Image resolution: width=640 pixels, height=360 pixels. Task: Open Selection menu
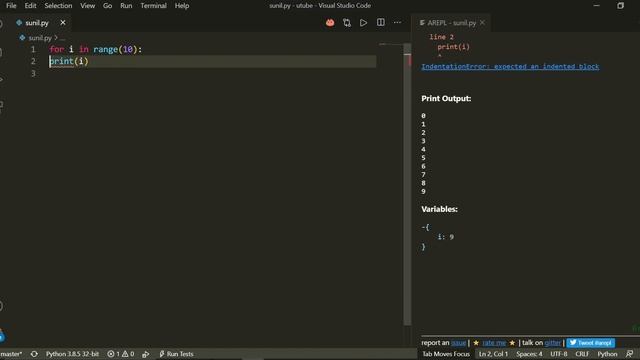pos(58,6)
